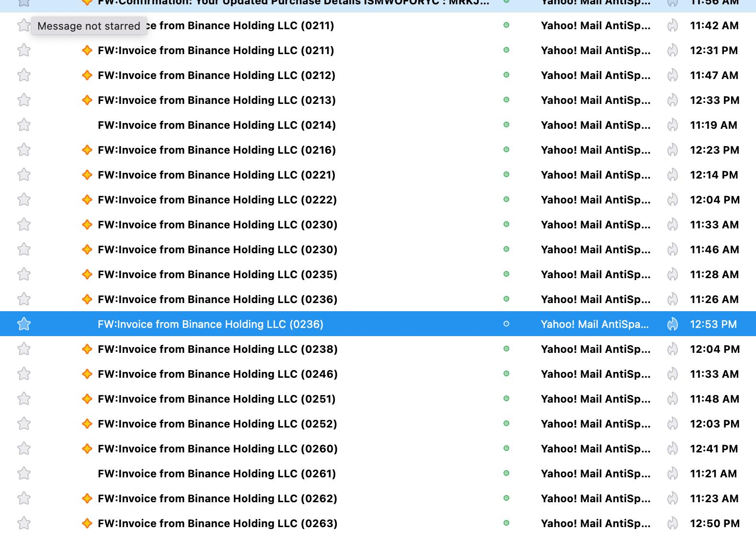Toggle read status dot for Invoice (0214)
This screenshot has width=756, height=541.
[506, 125]
